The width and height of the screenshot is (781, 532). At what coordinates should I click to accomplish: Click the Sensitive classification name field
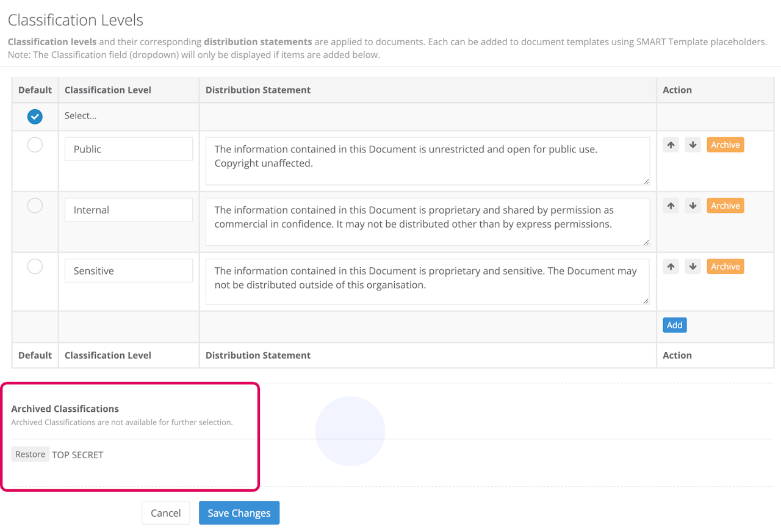coord(129,271)
